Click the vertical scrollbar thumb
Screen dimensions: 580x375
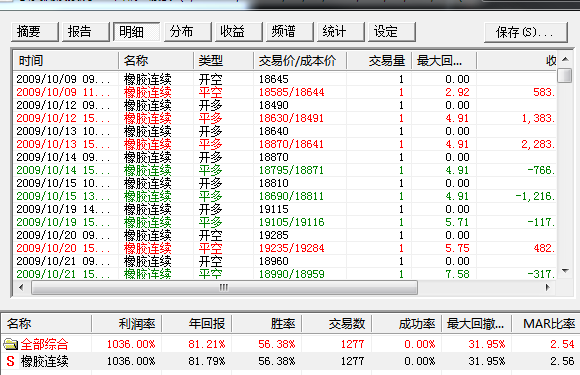[565, 75]
